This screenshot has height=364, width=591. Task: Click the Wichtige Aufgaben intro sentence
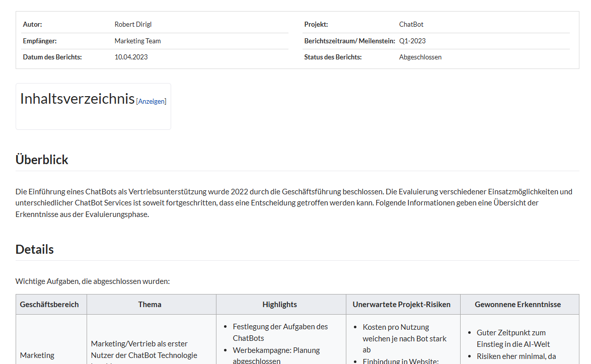(93, 281)
